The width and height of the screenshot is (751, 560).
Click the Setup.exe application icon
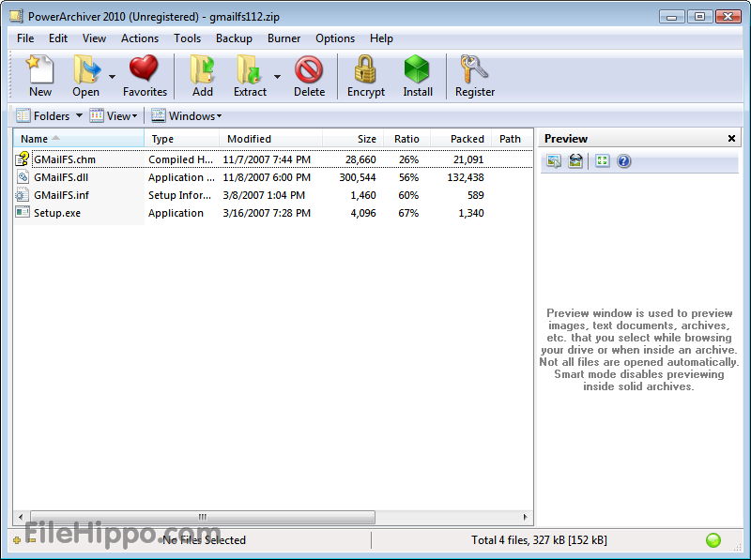pyautogui.click(x=22, y=213)
